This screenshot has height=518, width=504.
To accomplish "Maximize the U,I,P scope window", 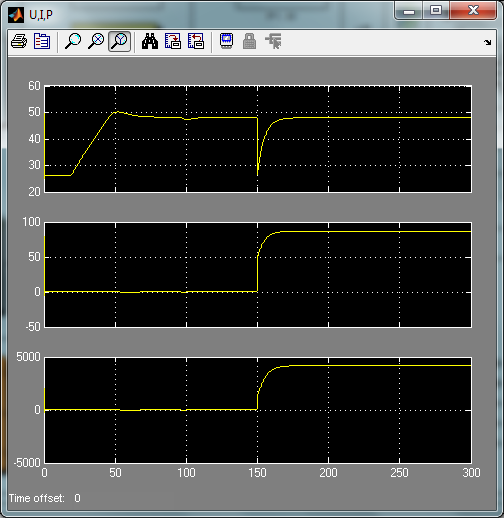I will point(436,11).
